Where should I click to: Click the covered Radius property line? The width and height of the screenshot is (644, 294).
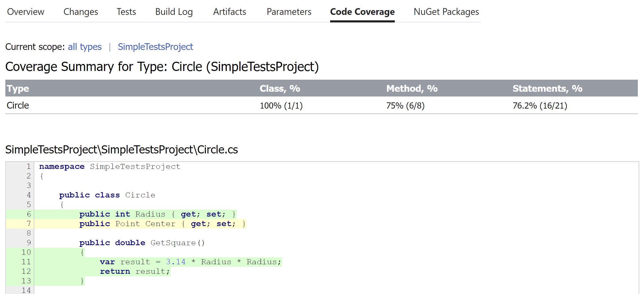[x=157, y=214]
